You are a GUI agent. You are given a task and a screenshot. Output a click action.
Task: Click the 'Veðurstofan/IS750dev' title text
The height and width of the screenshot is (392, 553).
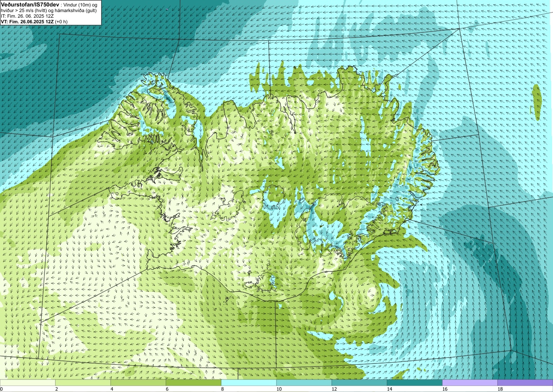pyautogui.click(x=30, y=4)
